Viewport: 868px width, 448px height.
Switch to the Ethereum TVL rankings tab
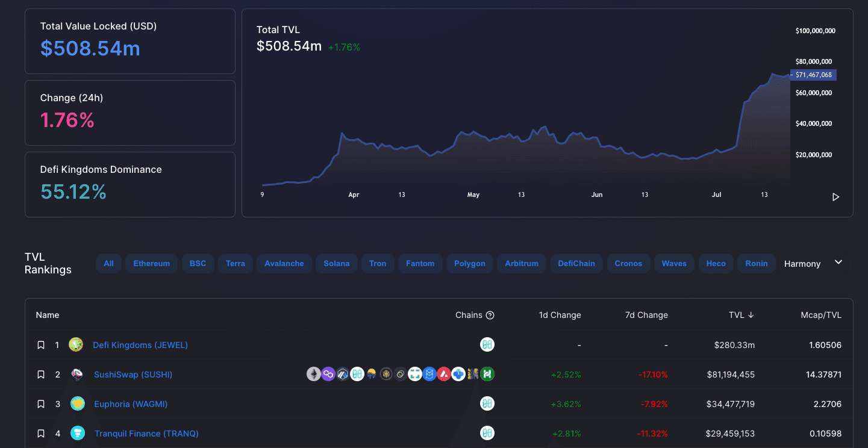(152, 264)
